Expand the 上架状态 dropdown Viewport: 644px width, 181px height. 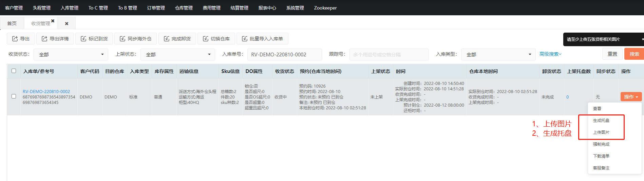(178, 54)
